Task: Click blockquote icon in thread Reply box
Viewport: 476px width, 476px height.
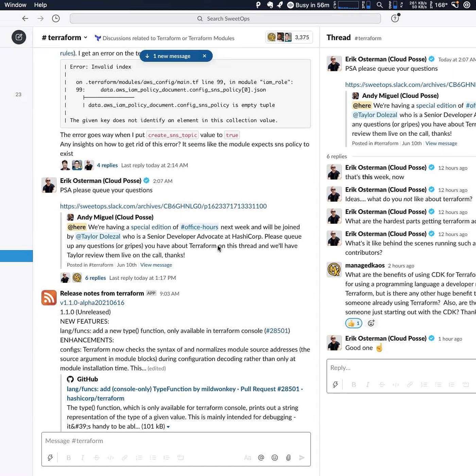Action: click(452, 385)
